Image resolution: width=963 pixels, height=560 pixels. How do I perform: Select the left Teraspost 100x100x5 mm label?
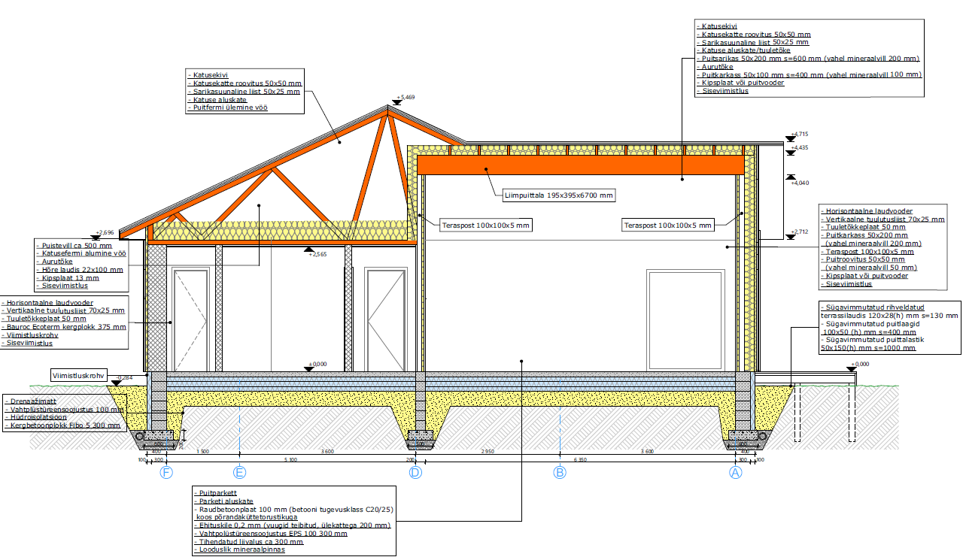coord(485,225)
